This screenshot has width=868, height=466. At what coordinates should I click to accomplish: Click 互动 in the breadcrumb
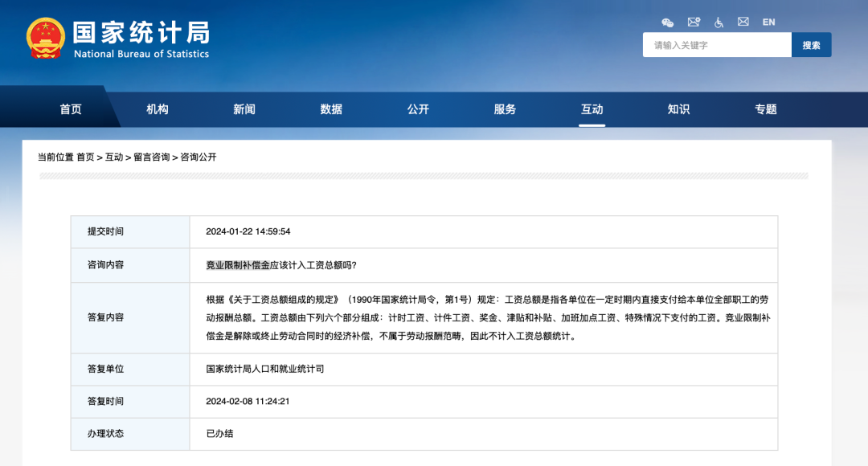pyautogui.click(x=114, y=157)
